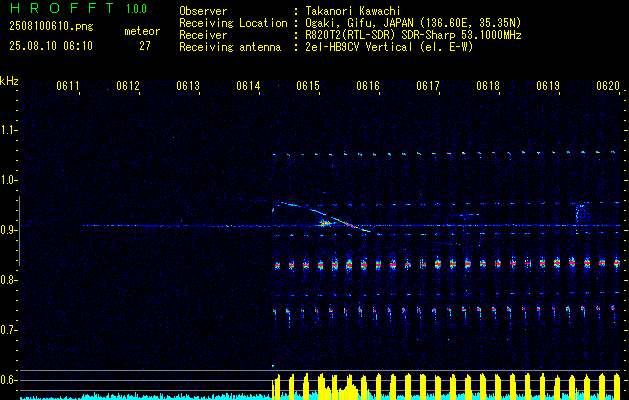Click the date stamp 25.08.10 06:10

51,46
